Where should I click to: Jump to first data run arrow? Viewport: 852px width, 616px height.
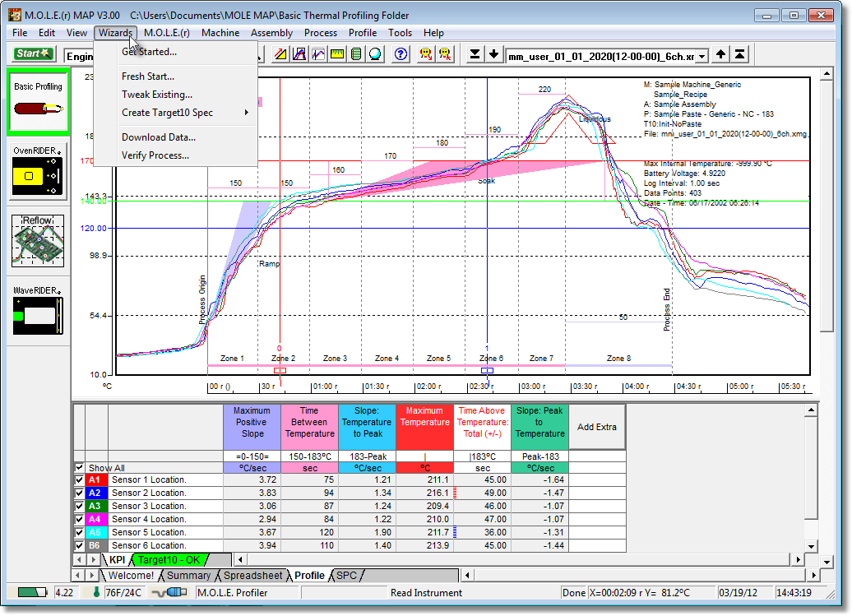(739, 54)
